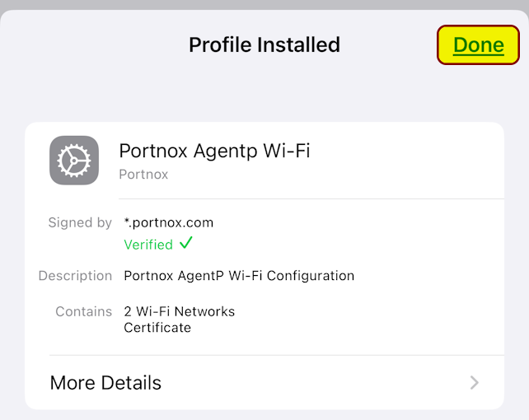This screenshot has height=420, width=529.
Task: Click Portnox AgentP Wi-Fi Configuration description text
Action: 239,276
